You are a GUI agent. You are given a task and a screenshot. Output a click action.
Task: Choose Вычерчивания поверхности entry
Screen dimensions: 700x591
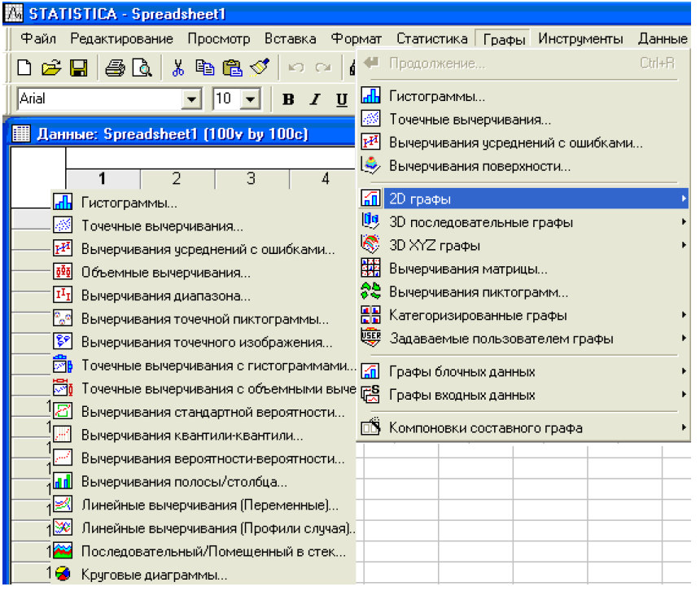[x=523, y=165]
